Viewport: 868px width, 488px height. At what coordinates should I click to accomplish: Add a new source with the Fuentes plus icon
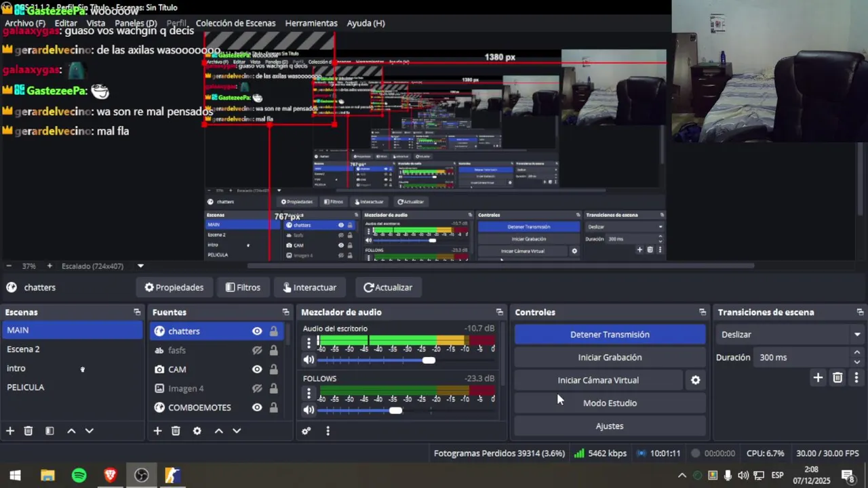pyautogui.click(x=157, y=430)
